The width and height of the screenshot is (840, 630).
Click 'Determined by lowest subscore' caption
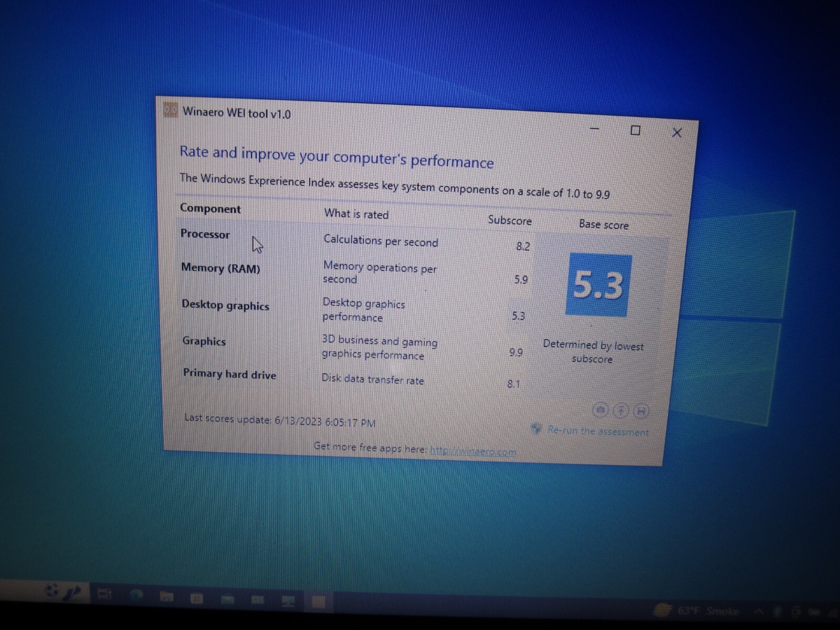point(593,352)
